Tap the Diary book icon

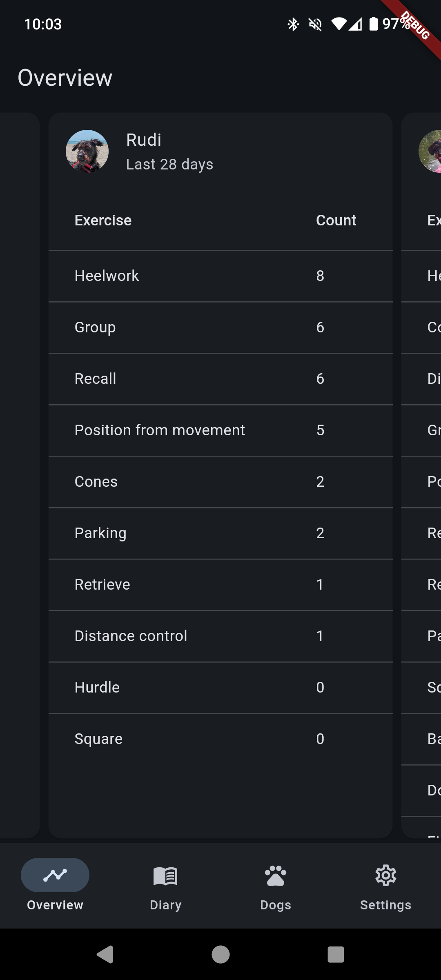pyautogui.click(x=165, y=876)
